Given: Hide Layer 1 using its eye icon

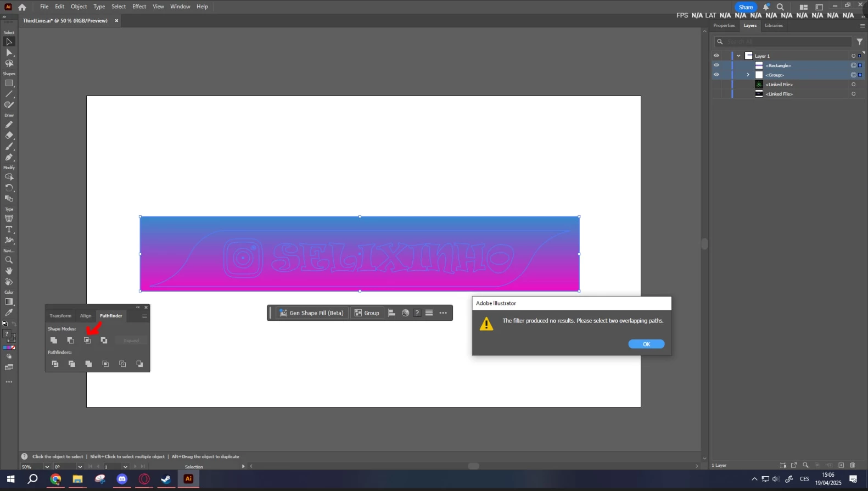Looking at the screenshot, I should pos(716,55).
